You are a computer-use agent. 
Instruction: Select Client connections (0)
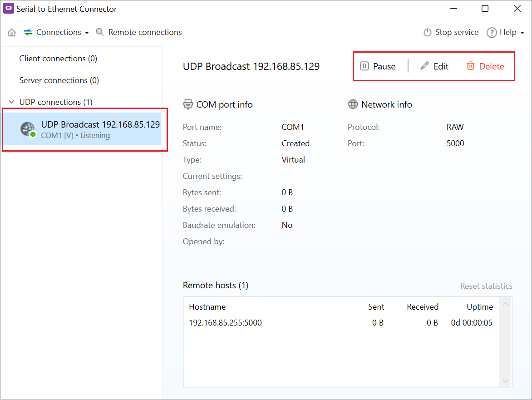coord(58,59)
